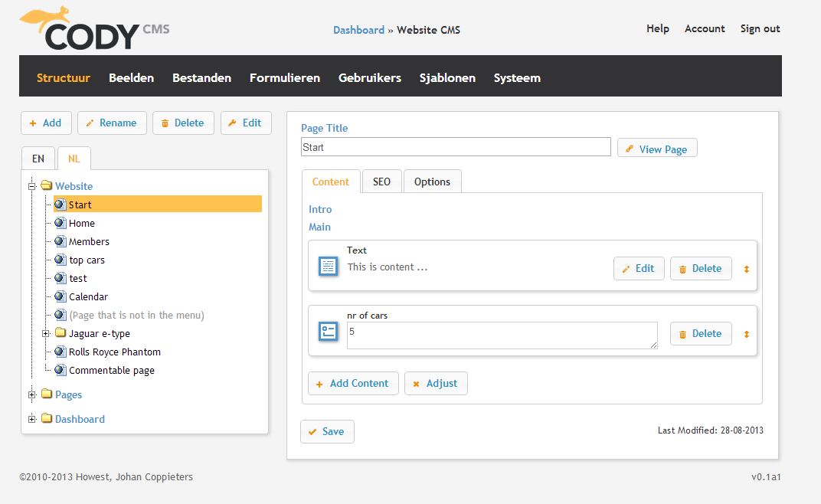Click into the nr of cars text area
821x504 pixels.
[502, 335]
